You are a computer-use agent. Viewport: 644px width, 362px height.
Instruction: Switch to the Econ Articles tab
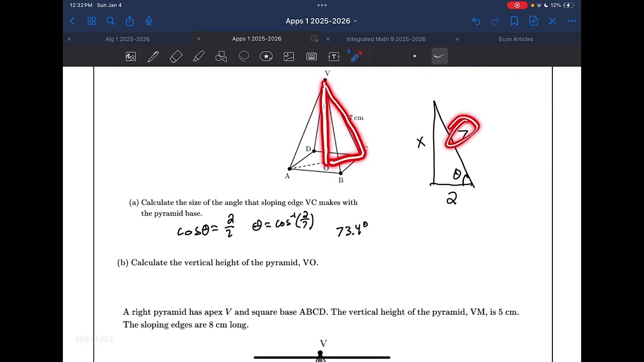tap(516, 39)
